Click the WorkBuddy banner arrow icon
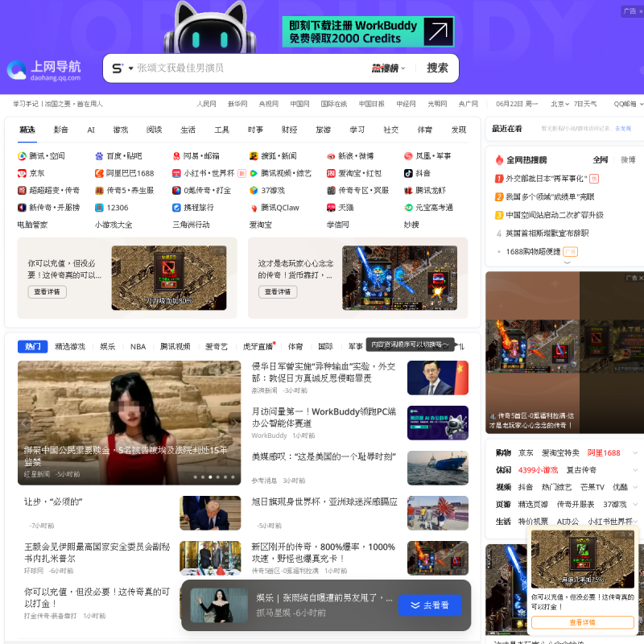This screenshot has width=644, height=644. [438, 31]
